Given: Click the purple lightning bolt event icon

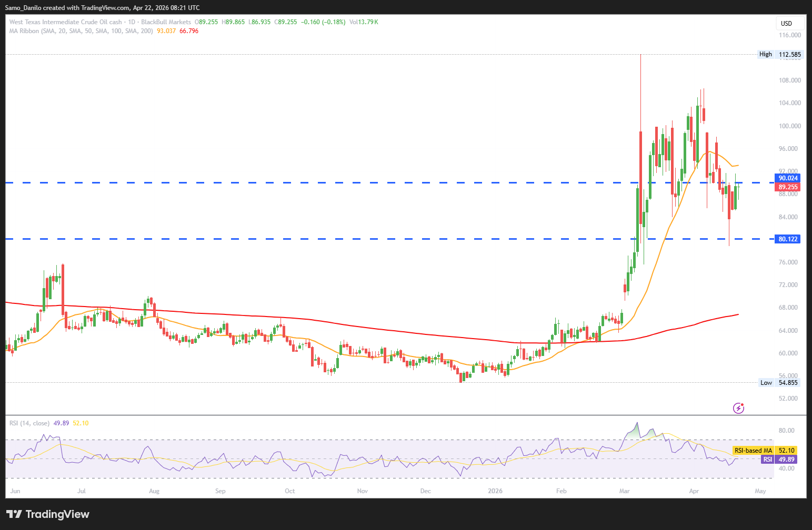Looking at the screenshot, I should pyautogui.click(x=738, y=408).
